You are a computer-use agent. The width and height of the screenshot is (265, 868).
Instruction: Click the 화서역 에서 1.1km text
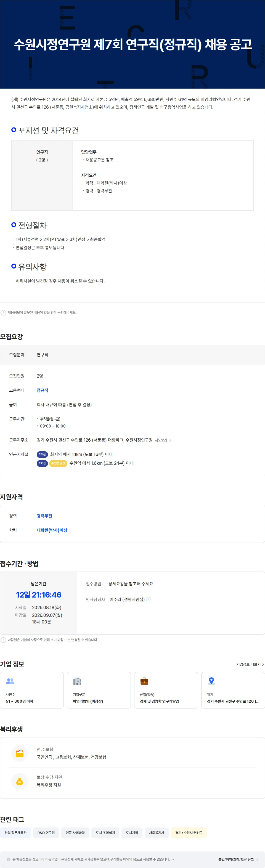81,454
